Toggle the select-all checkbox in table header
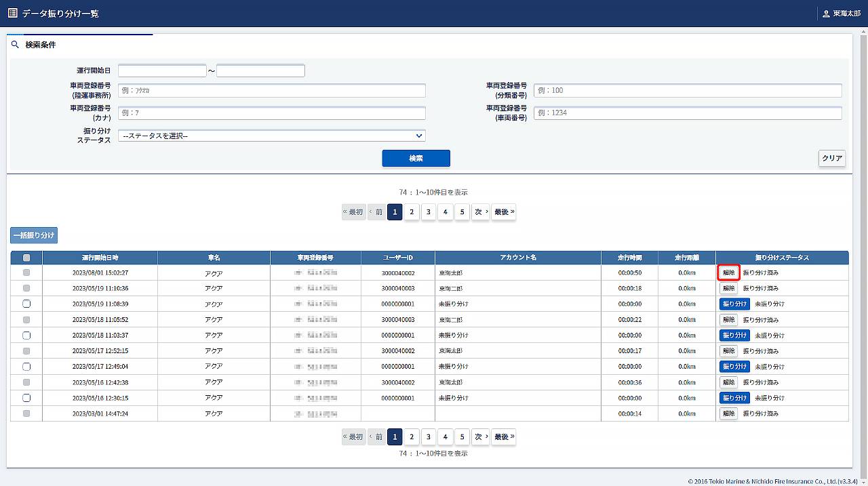Screen dimensions: 868x486 pos(26,258)
